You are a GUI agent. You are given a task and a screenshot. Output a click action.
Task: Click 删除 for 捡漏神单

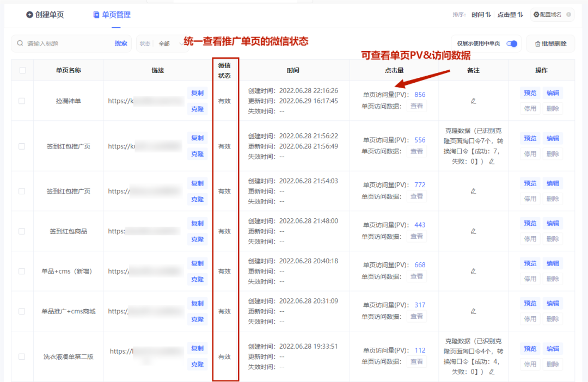(553, 109)
